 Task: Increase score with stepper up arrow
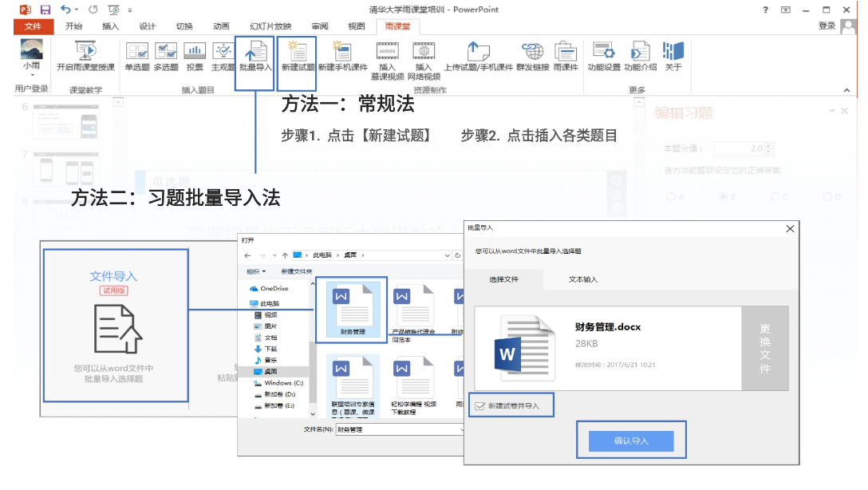point(769,145)
